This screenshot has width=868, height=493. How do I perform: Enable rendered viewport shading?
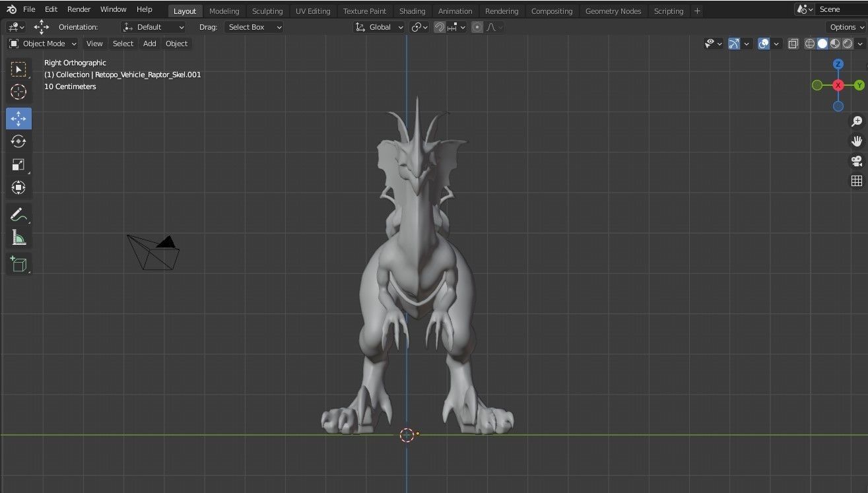pyautogui.click(x=847, y=44)
